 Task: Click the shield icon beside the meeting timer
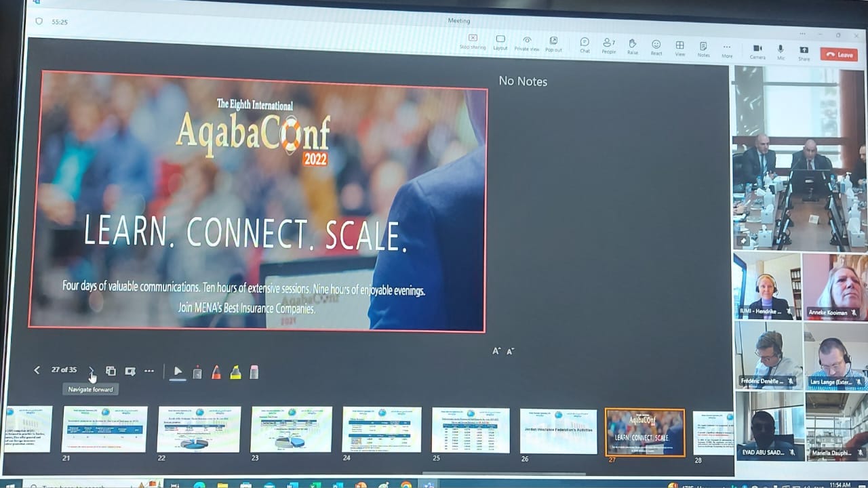tap(39, 21)
